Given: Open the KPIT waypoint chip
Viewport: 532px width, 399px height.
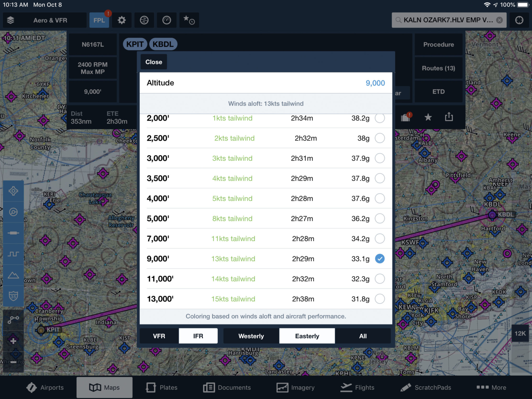Looking at the screenshot, I should coord(135,44).
